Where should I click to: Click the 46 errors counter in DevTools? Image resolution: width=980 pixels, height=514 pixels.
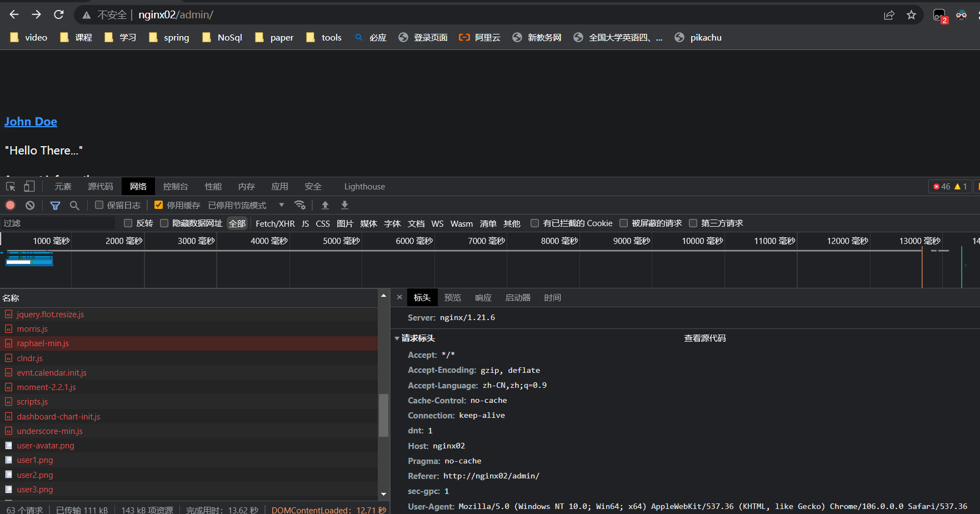tap(942, 187)
